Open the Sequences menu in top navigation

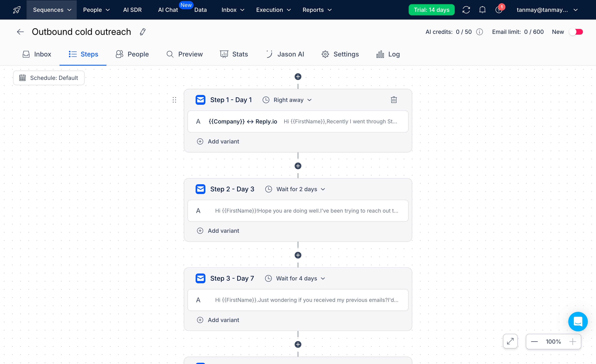pyautogui.click(x=52, y=10)
